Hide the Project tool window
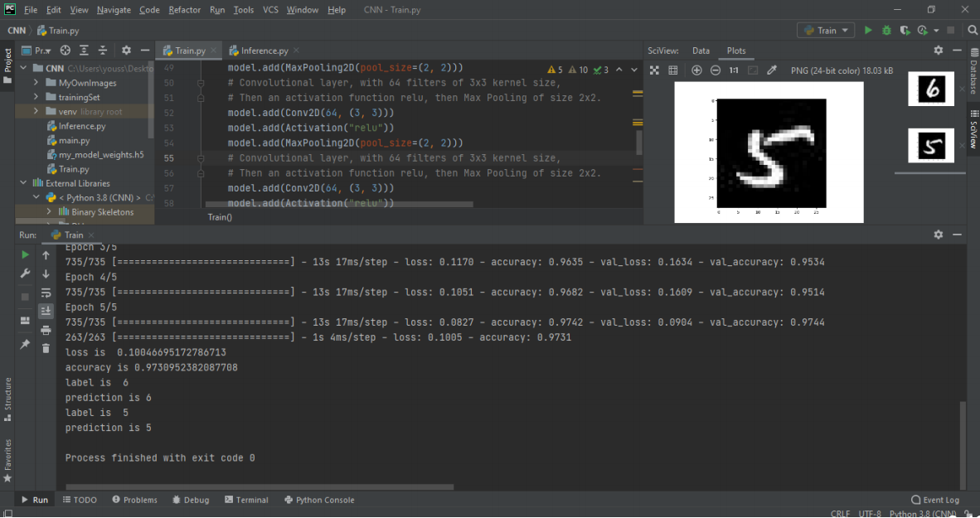Image resolution: width=980 pixels, height=518 pixels. 145,51
